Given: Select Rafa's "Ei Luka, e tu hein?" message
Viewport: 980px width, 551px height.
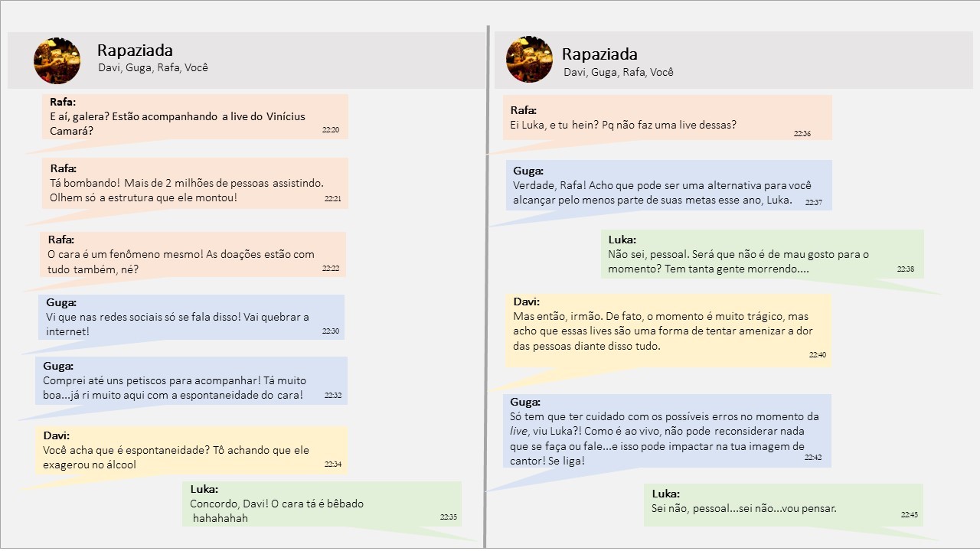Looking at the screenshot, I should (x=666, y=117).
